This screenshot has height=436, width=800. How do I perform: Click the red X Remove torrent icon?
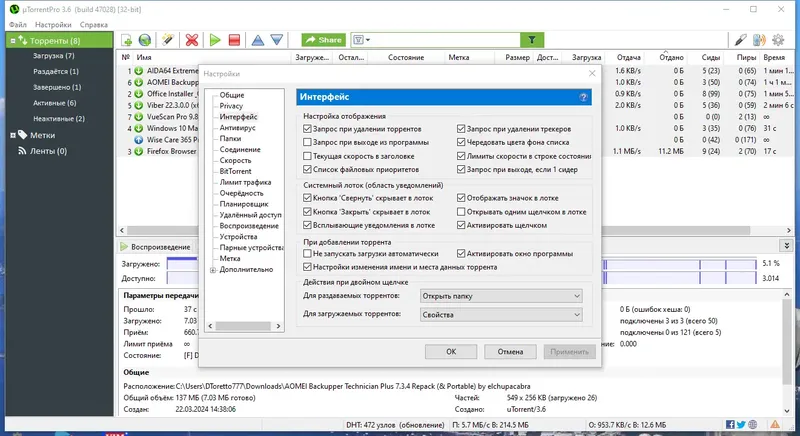point(192,40)
